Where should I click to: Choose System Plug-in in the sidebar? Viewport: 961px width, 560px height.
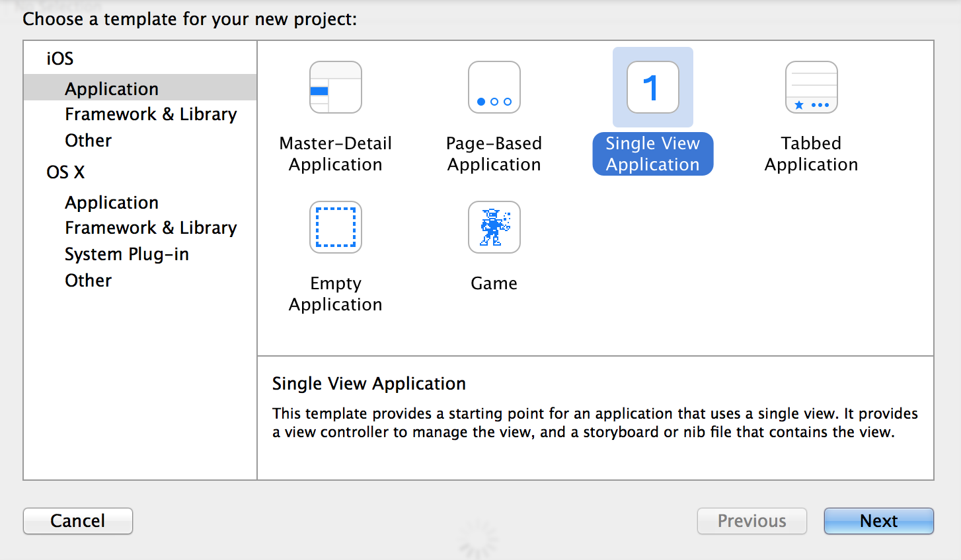pos(127,254)
